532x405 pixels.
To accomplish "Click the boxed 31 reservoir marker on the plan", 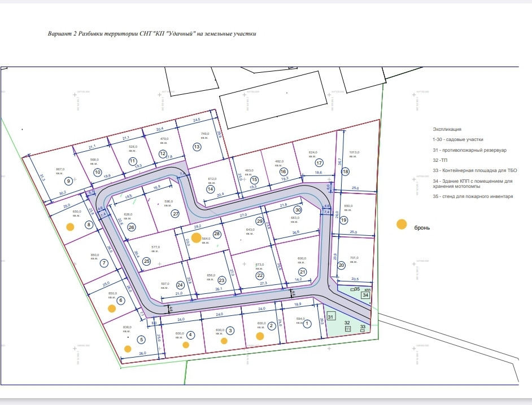I will pos(331,316).
